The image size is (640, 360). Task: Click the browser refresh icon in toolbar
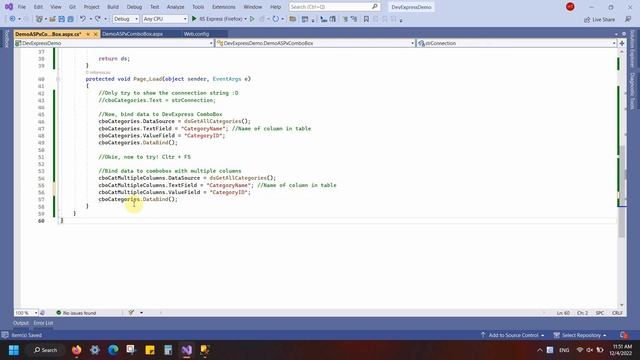(276, 19)
